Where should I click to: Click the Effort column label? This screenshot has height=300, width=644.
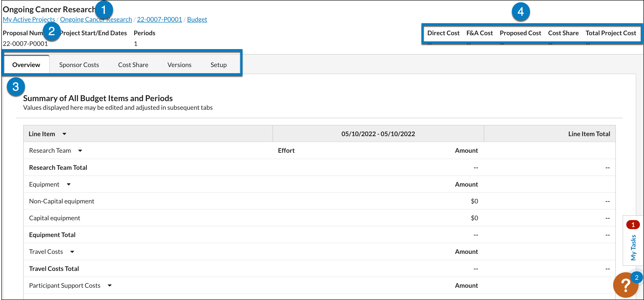286,151
